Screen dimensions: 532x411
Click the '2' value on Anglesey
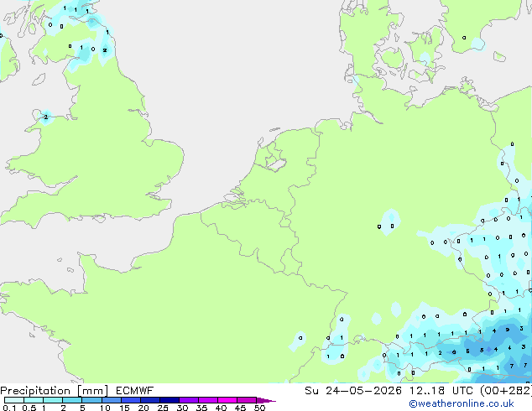(46, 117)
